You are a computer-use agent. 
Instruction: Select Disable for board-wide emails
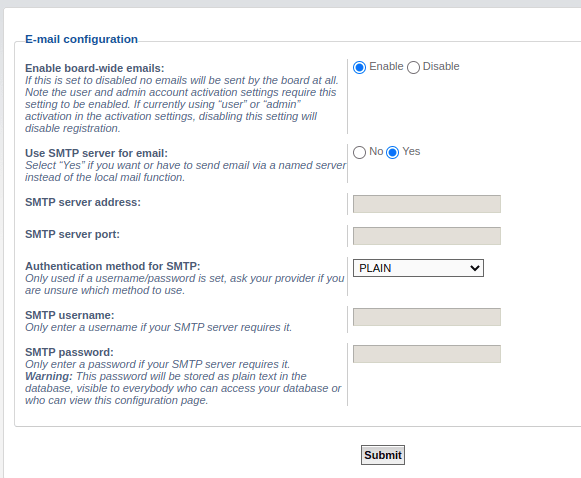click(413, 67)
